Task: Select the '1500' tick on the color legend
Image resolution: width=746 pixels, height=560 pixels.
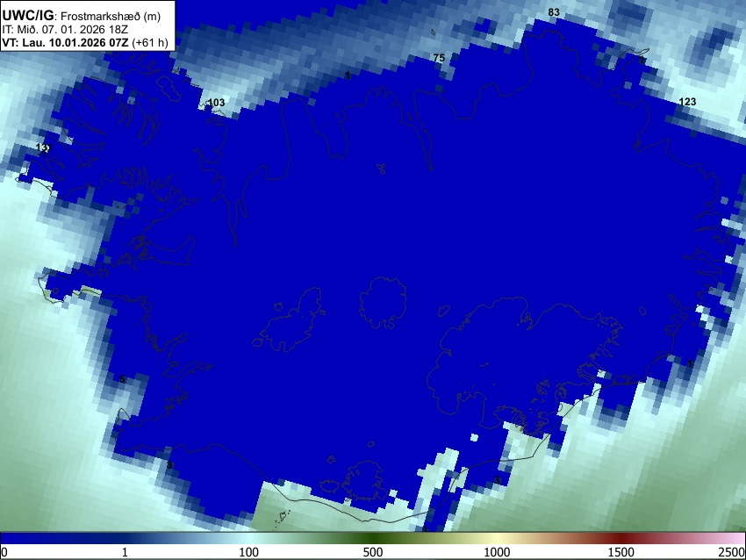Action: 620,552
